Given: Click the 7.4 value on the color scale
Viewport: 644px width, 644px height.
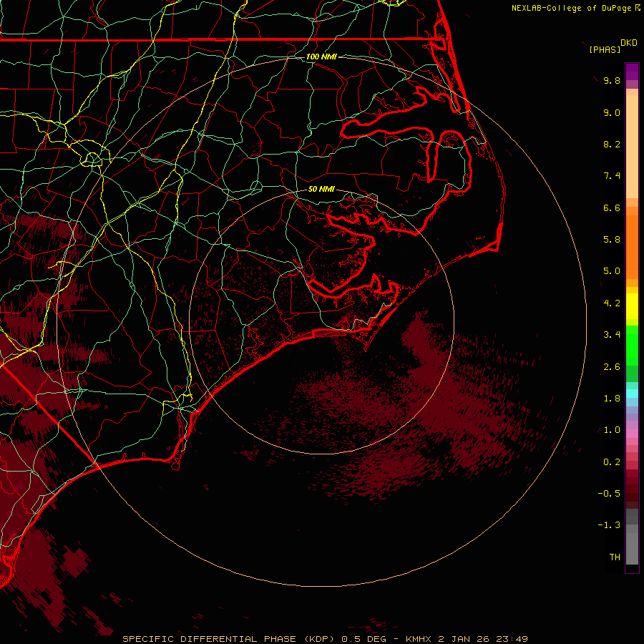Looking at the screenshot, I should coord(612,176).
